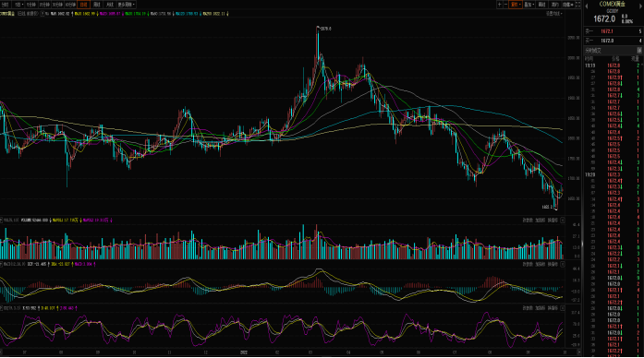Switch to the 月线 tab
The width and height of the screenshot is (644, 358).
pos(110,5)
